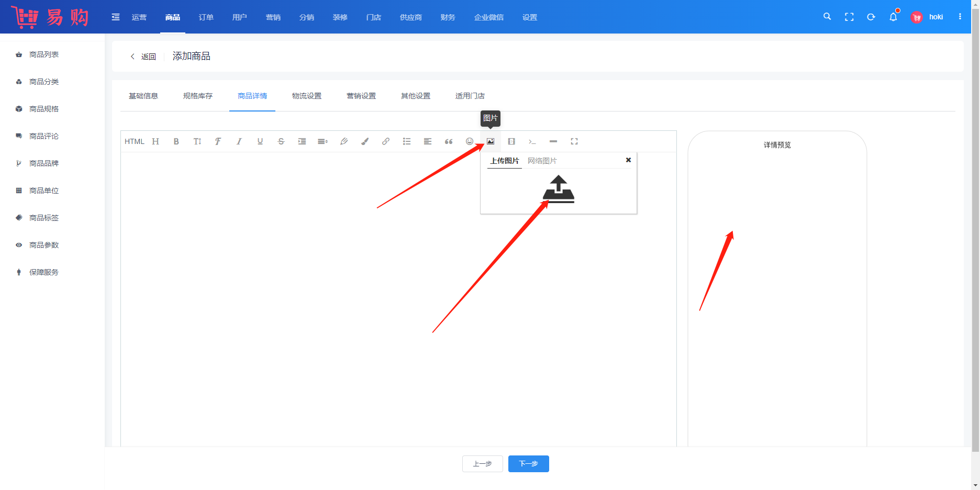Switch to 网络图片 tab

(542, 161)
